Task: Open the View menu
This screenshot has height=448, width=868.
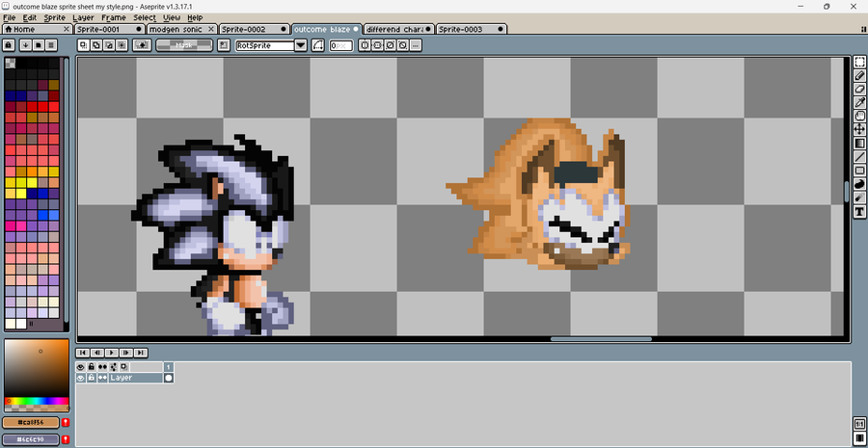Action: pyautogui.click(x=172, y=17)
